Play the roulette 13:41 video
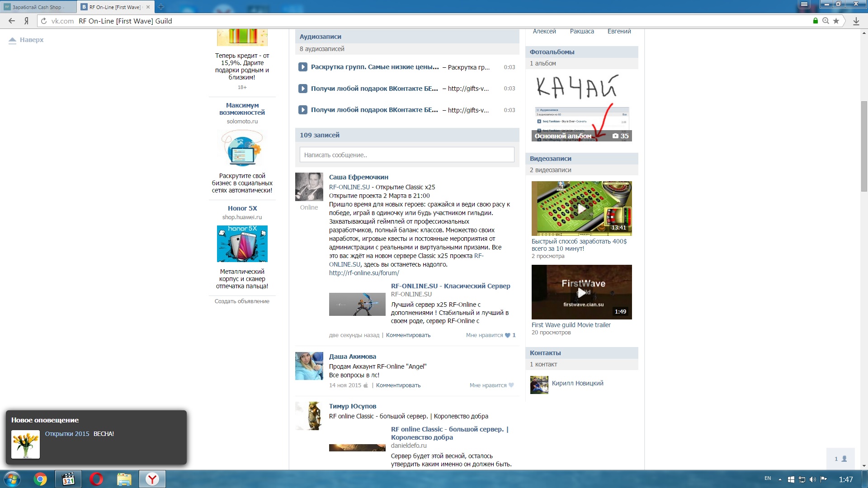Viewport: 868px width, 488px height. (582, 208)
